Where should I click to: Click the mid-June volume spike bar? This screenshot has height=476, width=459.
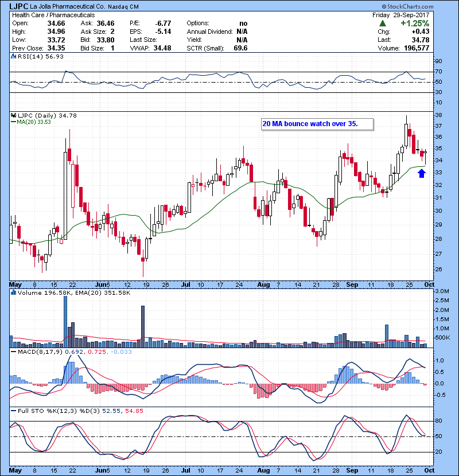143,327
